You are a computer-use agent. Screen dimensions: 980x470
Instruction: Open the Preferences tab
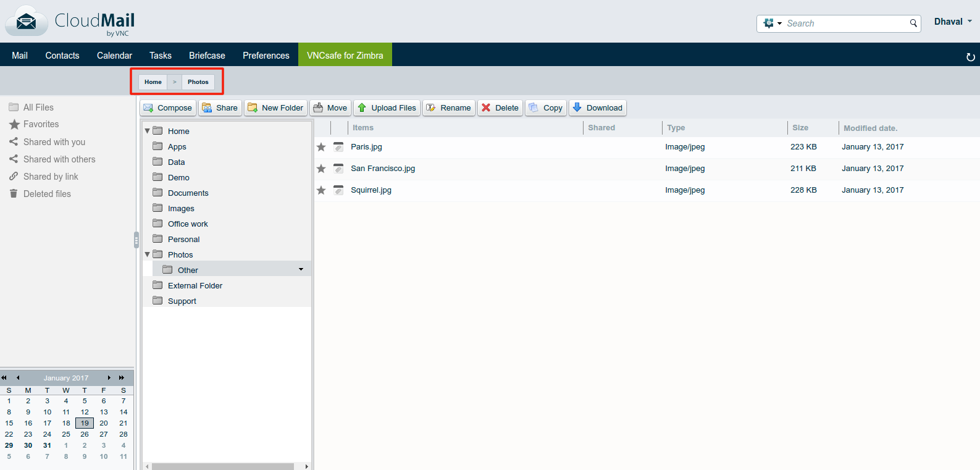pyautogui.click(x=266, y=55)
